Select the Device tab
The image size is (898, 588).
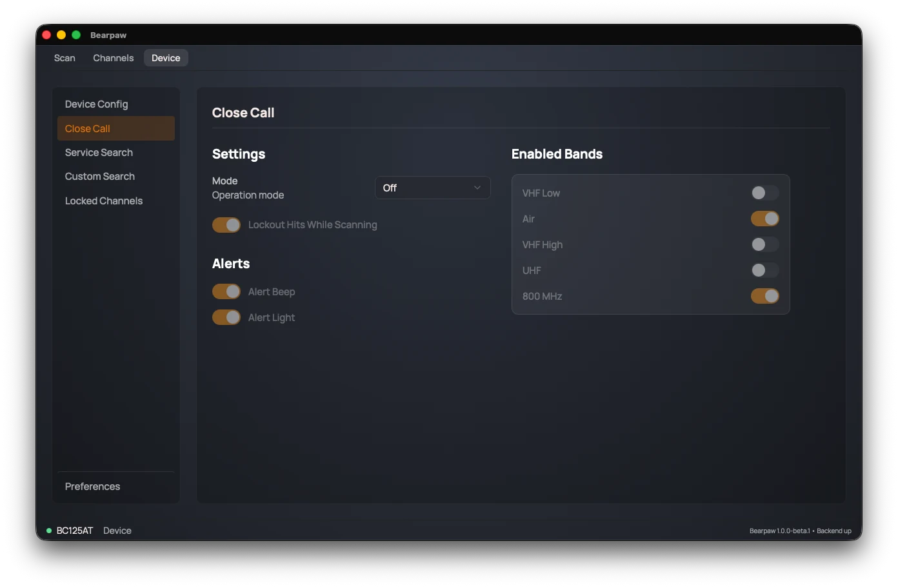tap(166, 58)
